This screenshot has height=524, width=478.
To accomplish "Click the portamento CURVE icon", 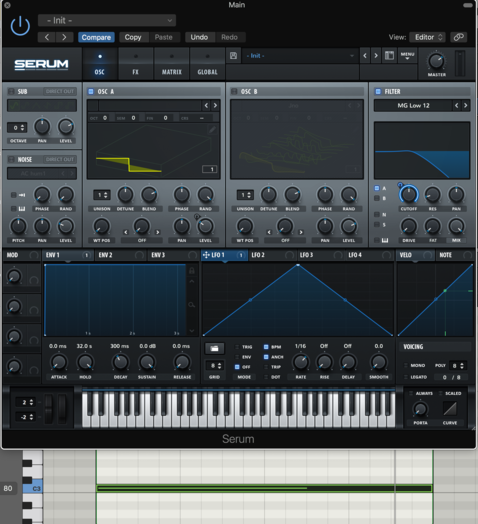I will 450,408.
